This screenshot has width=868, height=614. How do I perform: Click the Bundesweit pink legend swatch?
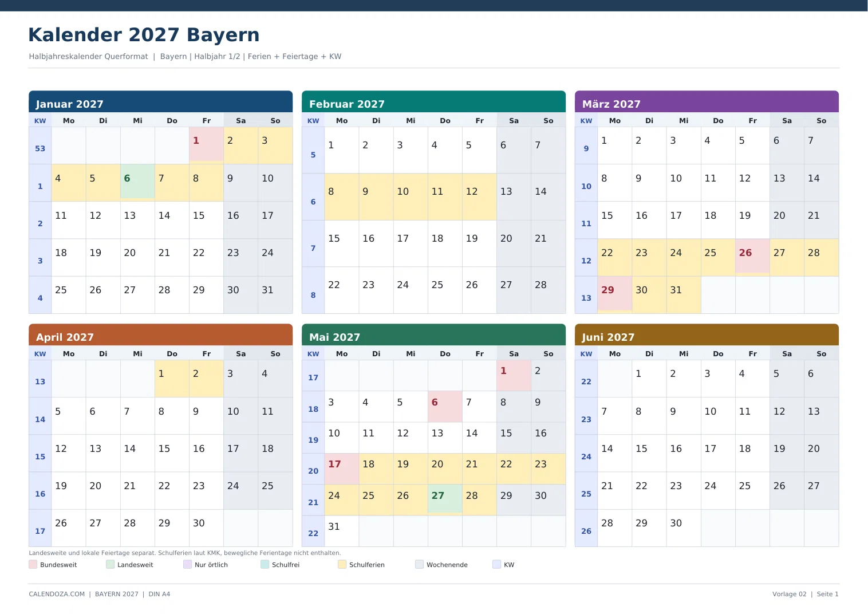[x=33, y=564]
